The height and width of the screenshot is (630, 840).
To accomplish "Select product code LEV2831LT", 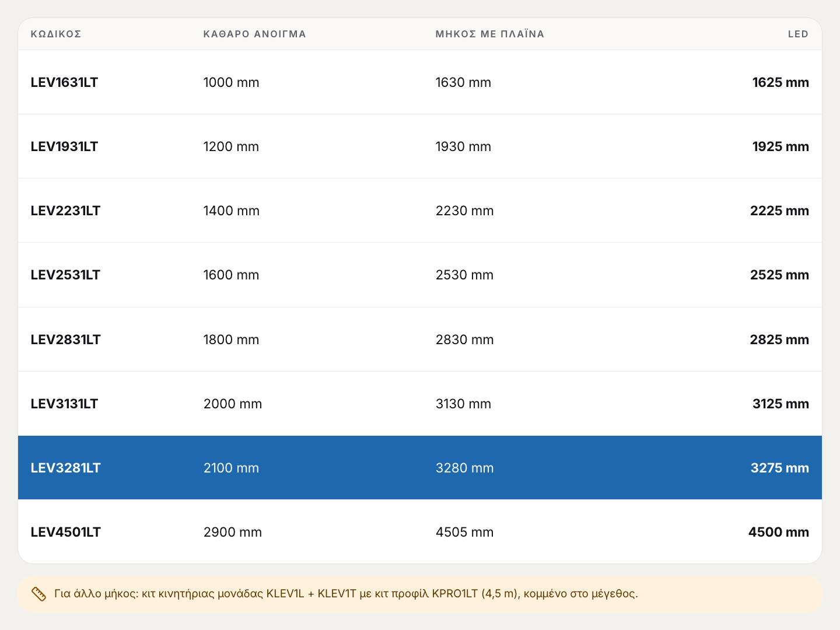I will (x=66, y=339).
